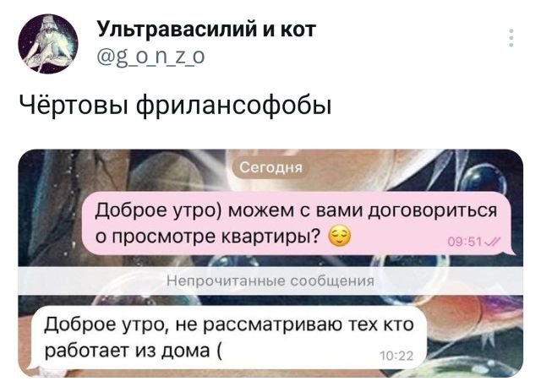Click the 09:51 message timestamp
Screen dimensions: 541x392
click(x=466, y=242)
